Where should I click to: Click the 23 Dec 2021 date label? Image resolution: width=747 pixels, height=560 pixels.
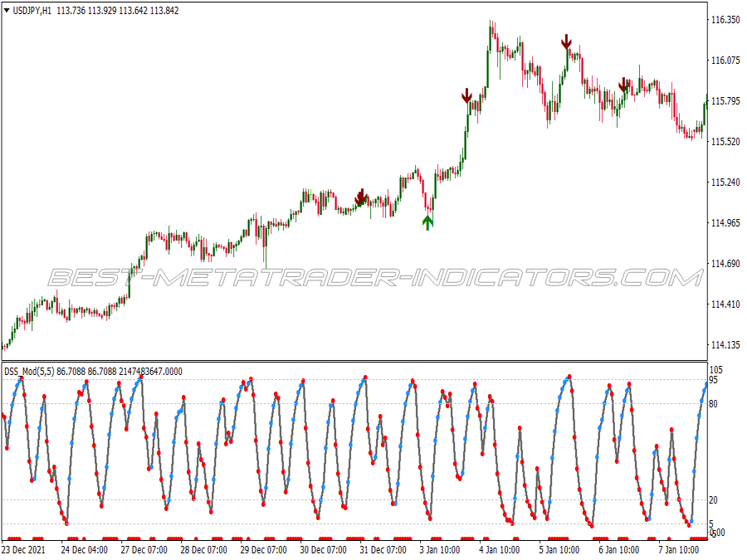click(24, 550)
